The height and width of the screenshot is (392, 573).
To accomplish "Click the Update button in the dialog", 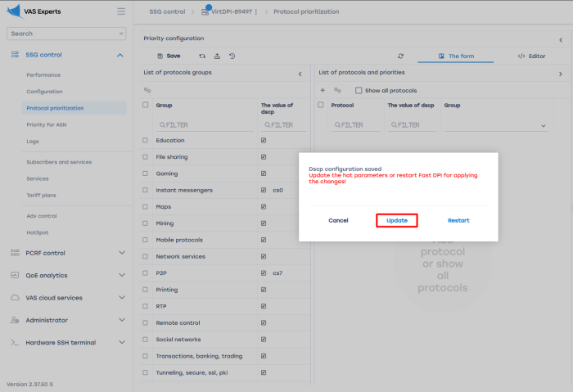I will point(397,220).
